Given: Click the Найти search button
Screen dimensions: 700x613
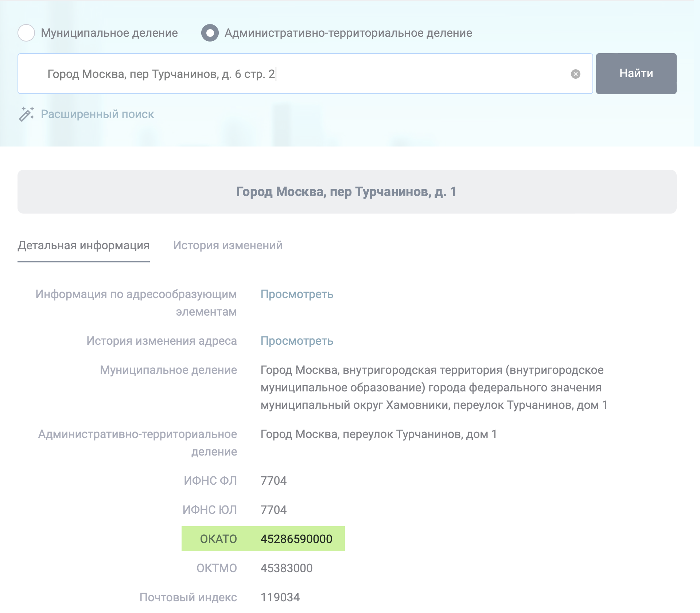Looking at the screenshot, I should point(636,74).
